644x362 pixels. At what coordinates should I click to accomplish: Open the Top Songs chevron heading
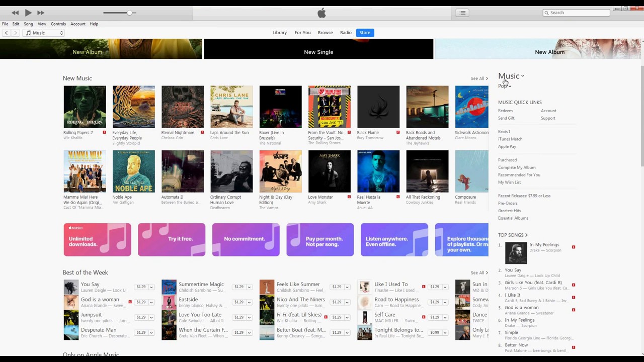[x=513, y=235]
